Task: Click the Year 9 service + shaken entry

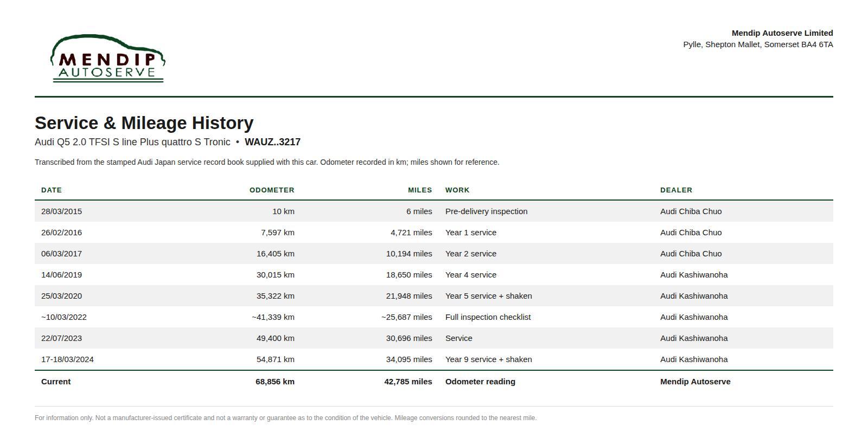Action: (489, 359)
